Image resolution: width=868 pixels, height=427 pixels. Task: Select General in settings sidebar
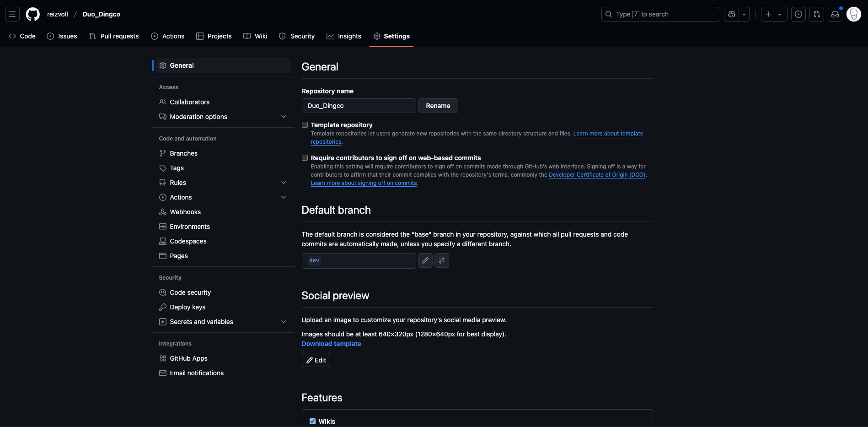[223, 65]
